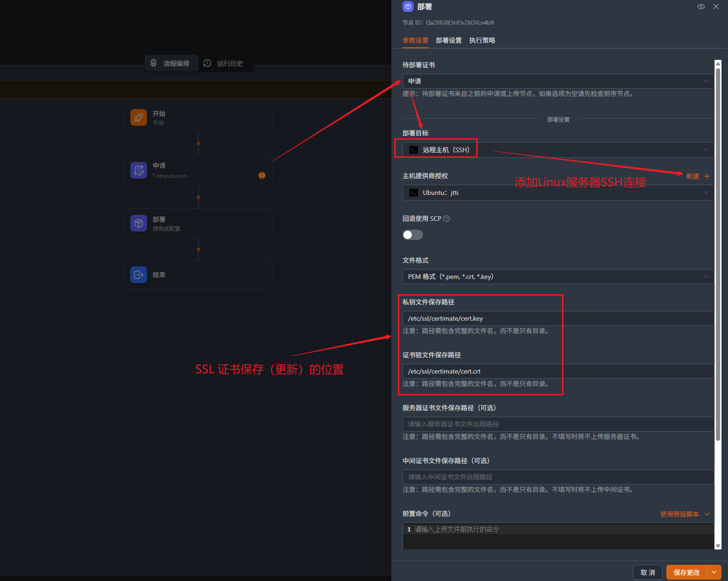This screenshot has height=581, width=728.
Task: Toggle the eye preview icon in panel header
Action: [x=701, y=6]
